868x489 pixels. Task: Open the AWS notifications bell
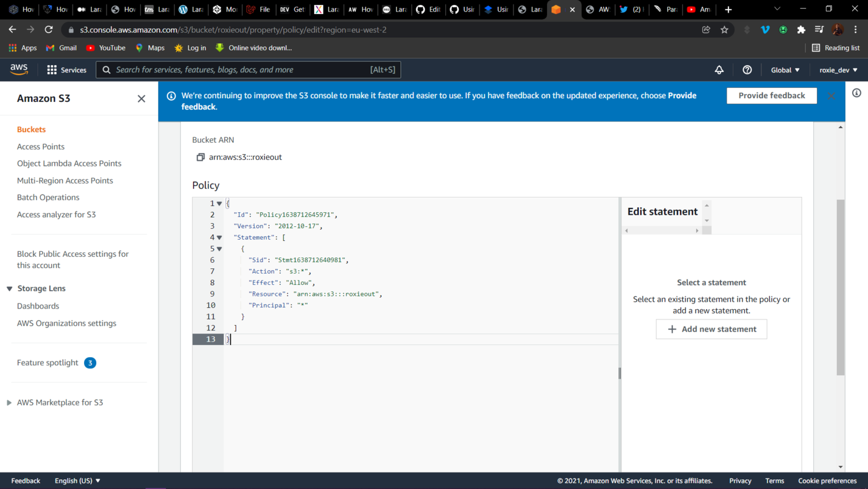tap(719, 70)
